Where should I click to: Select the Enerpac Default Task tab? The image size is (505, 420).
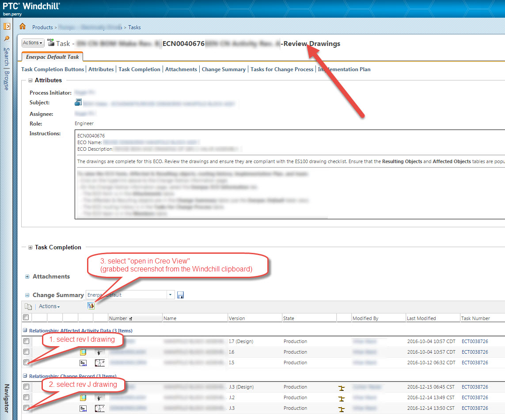(x=53, y=57)
